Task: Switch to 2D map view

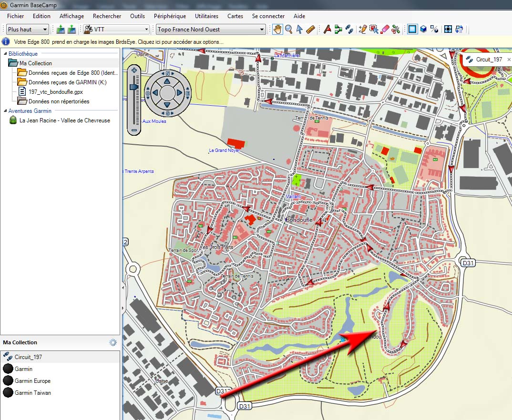Action: pyautogui.click(x=412, y=30)
